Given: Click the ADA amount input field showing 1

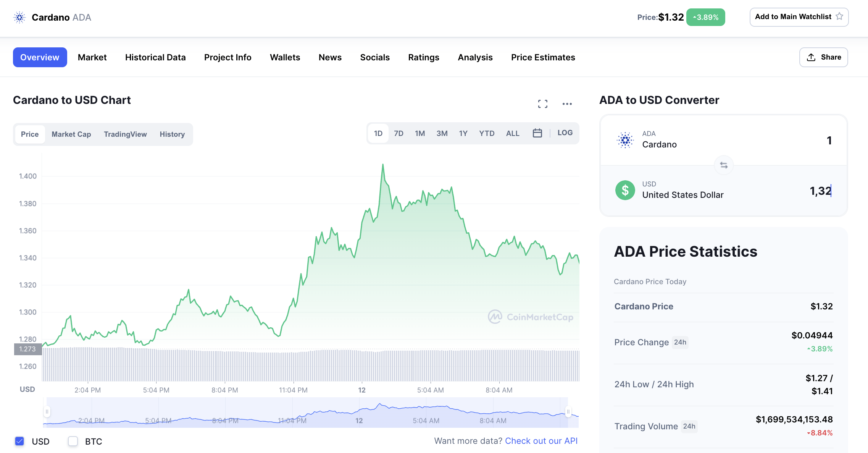Looking at the screenshot, I should tap(829, 140).
